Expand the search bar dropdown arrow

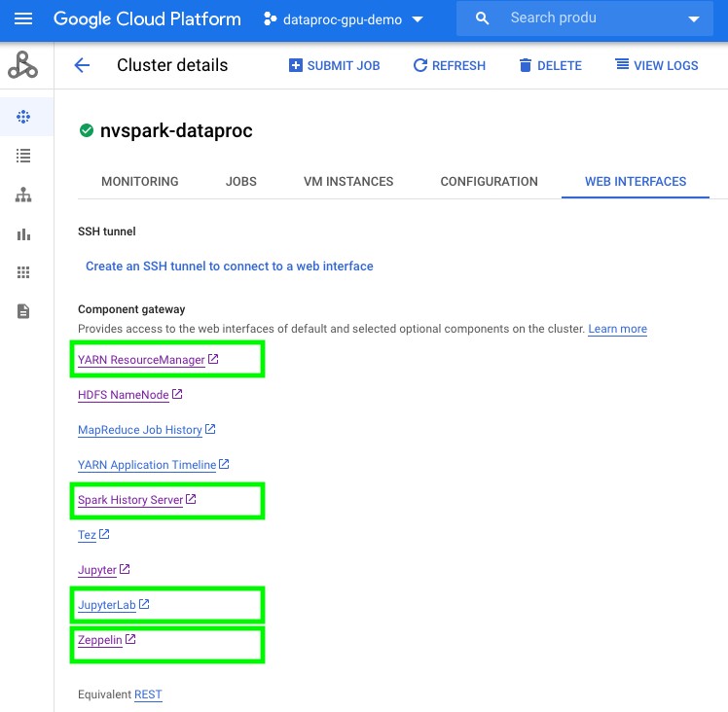click(x=693, y=19)
